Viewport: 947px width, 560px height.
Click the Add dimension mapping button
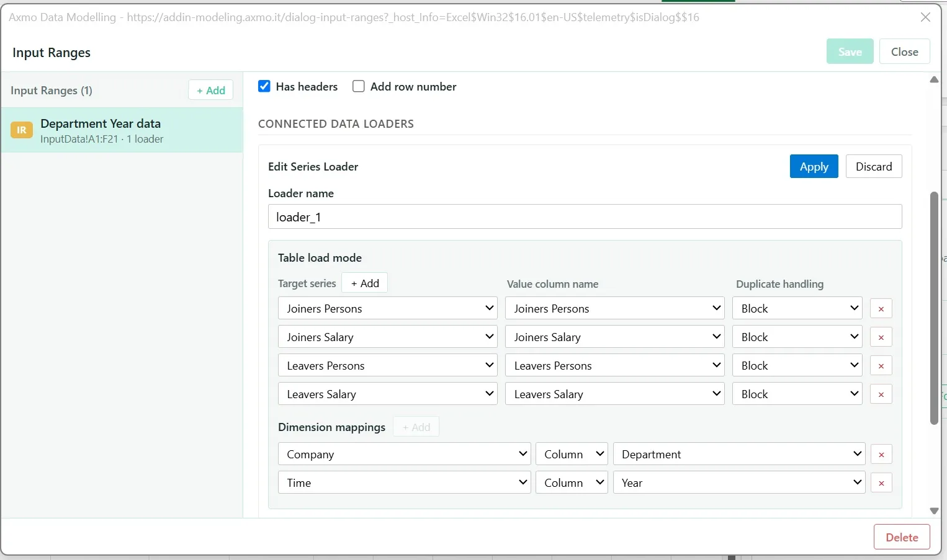coord(416,427)
